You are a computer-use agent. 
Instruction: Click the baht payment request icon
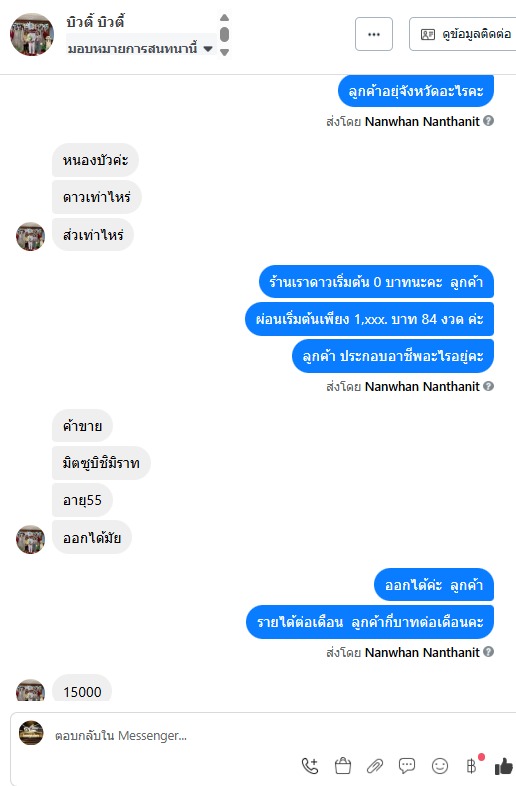(x=471, y=765)
